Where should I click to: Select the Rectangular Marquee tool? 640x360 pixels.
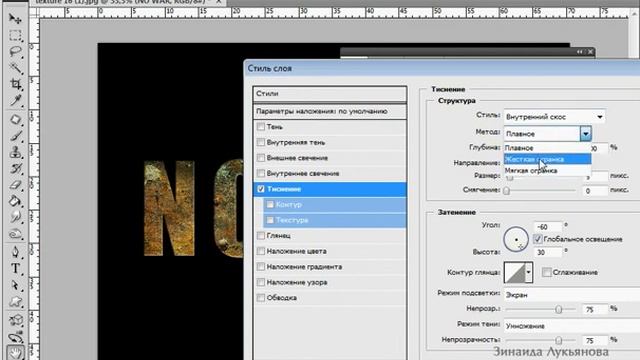coord(15,36)
